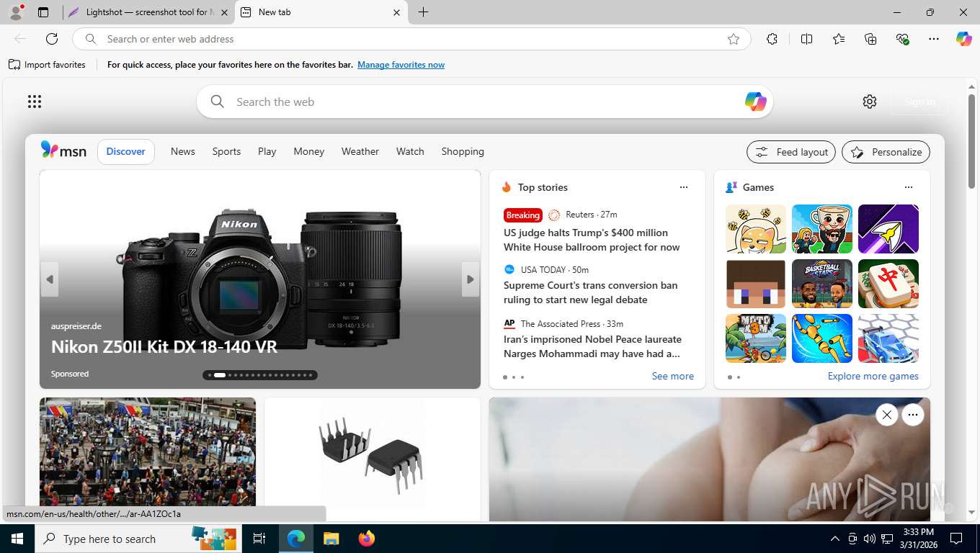Screen dimensions: 980x553
Task: Switch to the Sports tab
Action: point(226,151)
